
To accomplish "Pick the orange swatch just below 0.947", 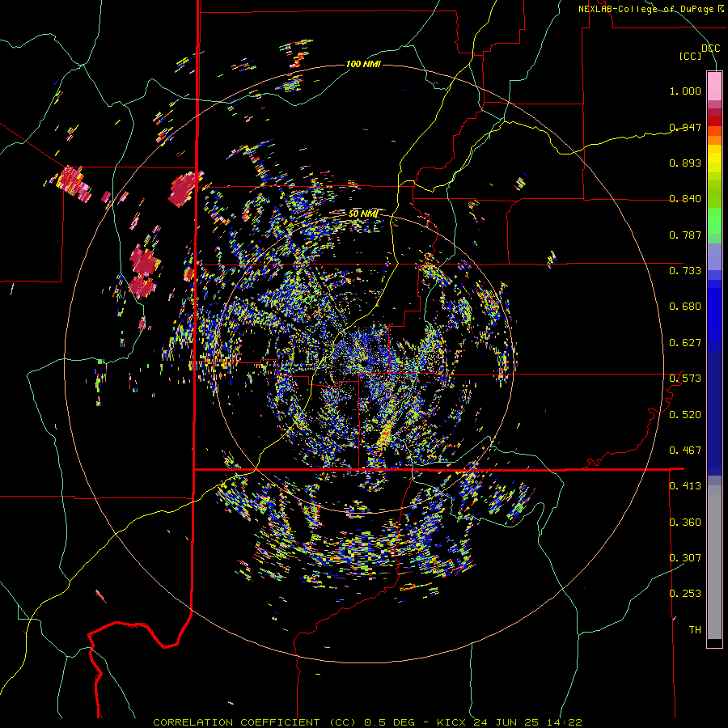I will (x=714, y=140).
